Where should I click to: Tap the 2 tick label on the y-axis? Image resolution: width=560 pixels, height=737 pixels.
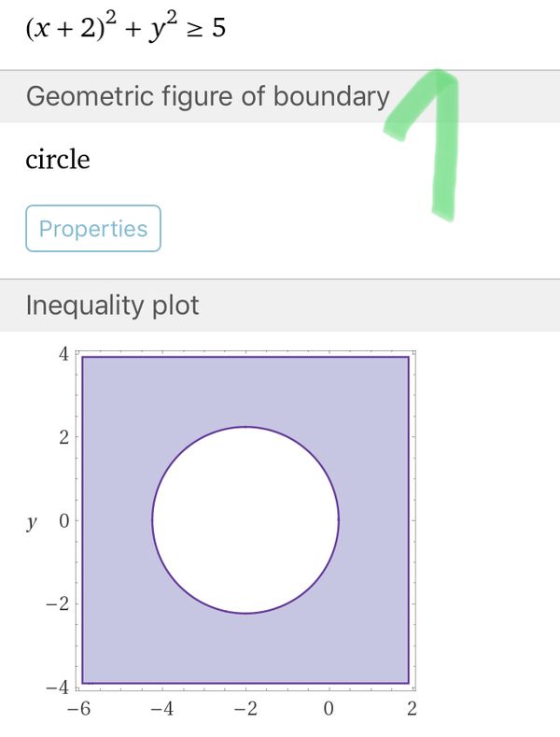pyautogui.click(x=64, y=437)
